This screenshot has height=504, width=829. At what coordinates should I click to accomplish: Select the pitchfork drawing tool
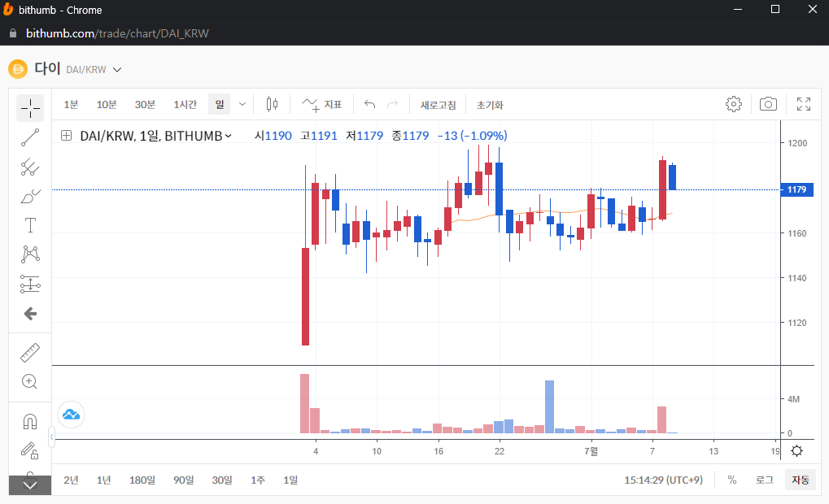pos(30,167)
